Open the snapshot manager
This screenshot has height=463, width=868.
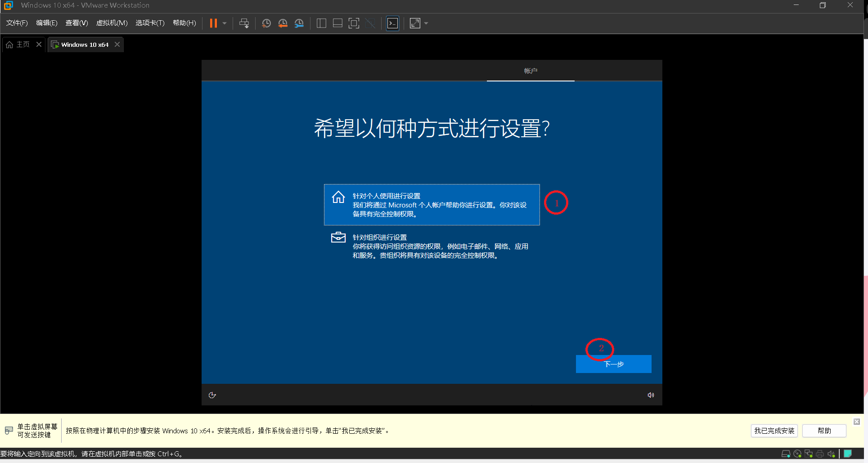tap(299, 23)
